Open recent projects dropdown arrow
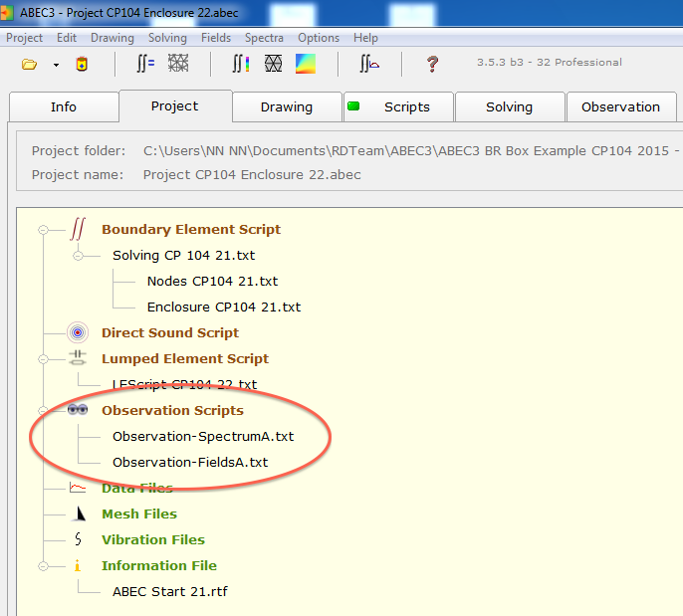The height and width of the screenshot is (616, 683). 56,66
